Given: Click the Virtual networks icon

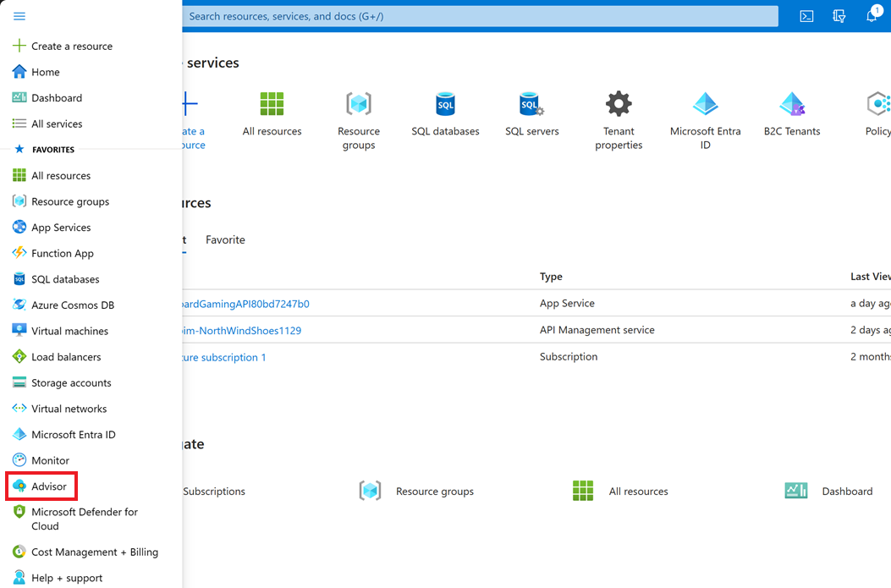Looking at the screenshot, I should point(19,409).
